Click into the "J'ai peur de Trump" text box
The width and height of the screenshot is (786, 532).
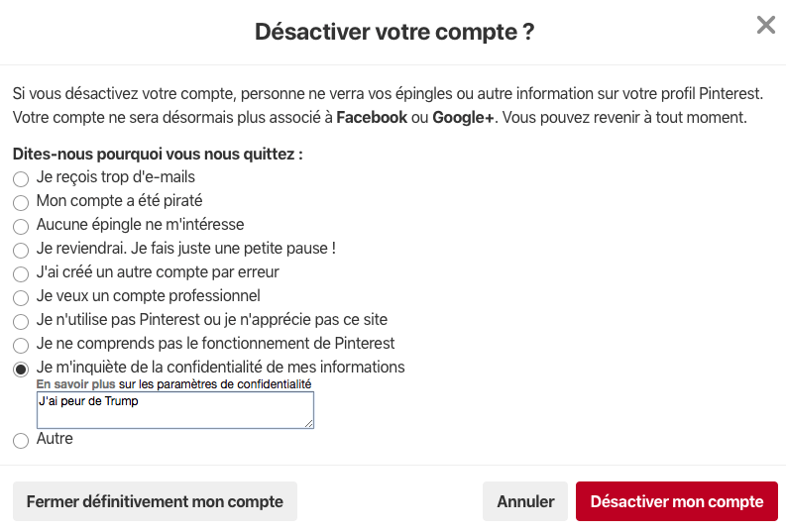click(174, 410)
